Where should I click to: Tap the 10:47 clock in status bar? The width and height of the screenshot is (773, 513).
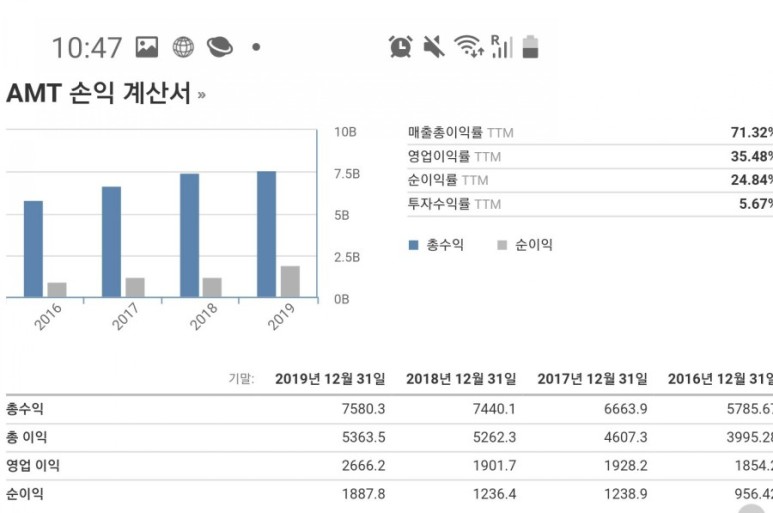click(87, 48)
